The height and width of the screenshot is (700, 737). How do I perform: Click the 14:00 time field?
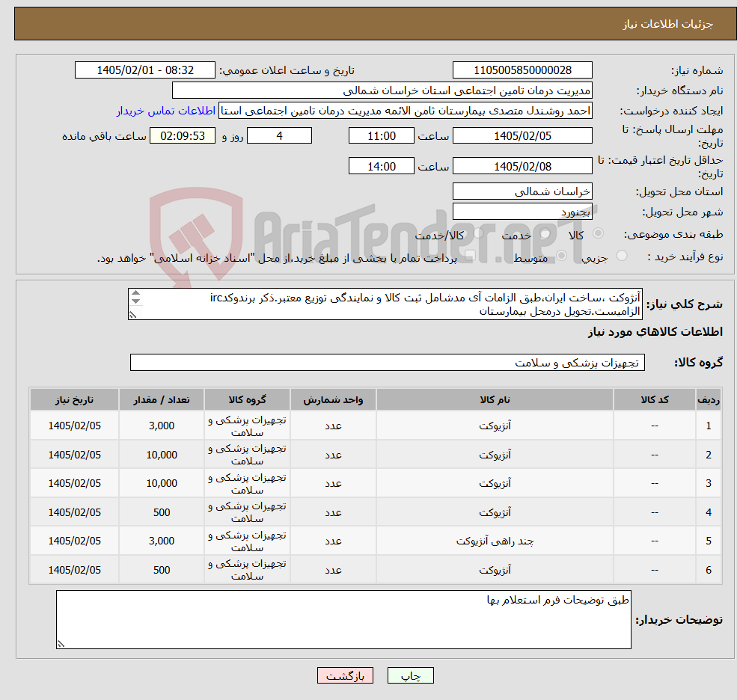pos(381,166)
